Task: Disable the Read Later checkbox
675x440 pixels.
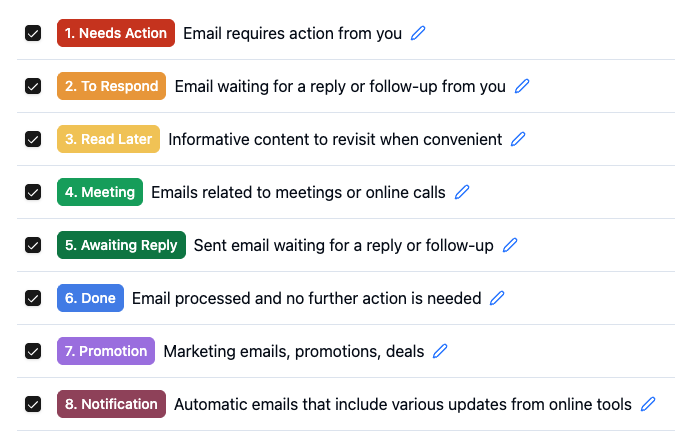Action: tap(33, 139)
